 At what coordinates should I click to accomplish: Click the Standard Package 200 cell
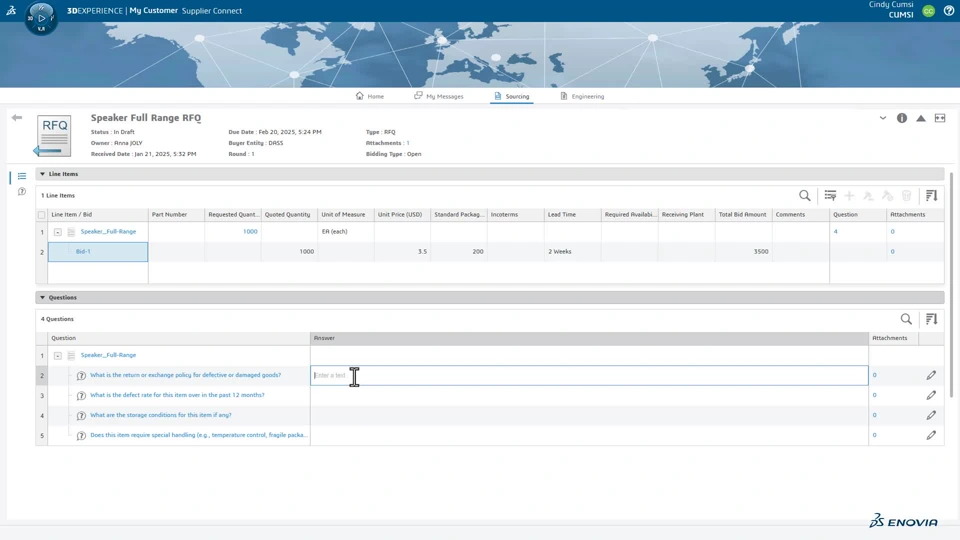point(459,252)
